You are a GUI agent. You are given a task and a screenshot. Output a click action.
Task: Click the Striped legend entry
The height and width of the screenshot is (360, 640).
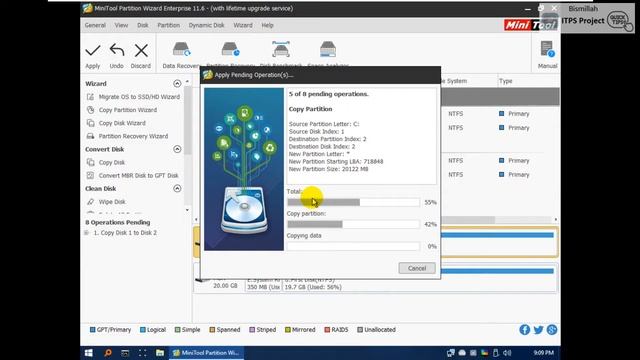262,330
